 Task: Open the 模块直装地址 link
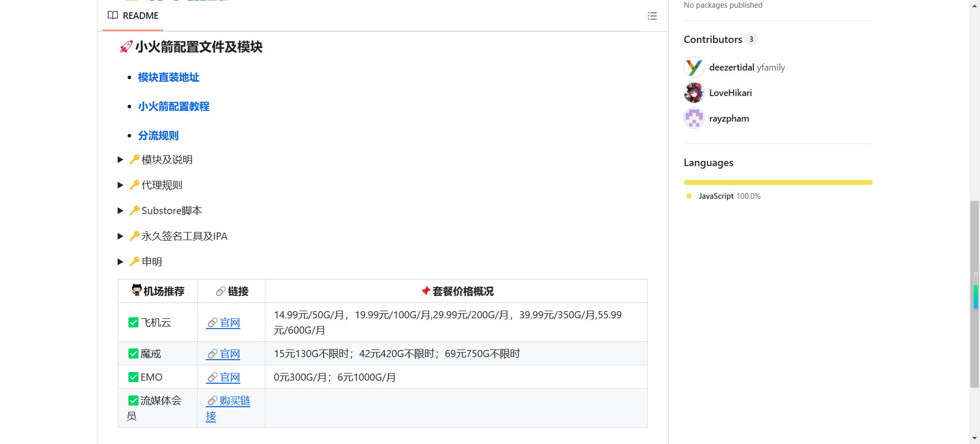(168, 77)
